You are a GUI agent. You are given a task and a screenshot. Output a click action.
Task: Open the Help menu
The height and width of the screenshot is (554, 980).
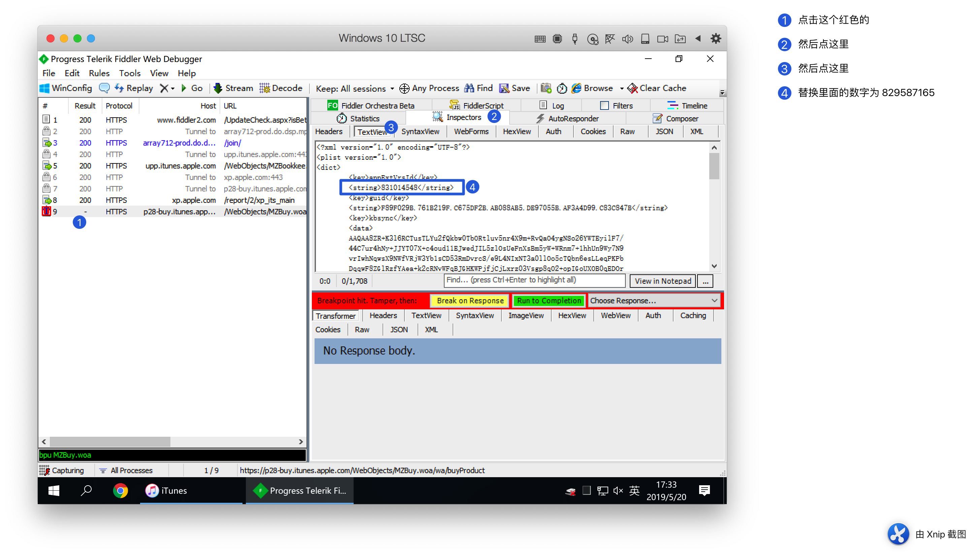pos(187,73)
